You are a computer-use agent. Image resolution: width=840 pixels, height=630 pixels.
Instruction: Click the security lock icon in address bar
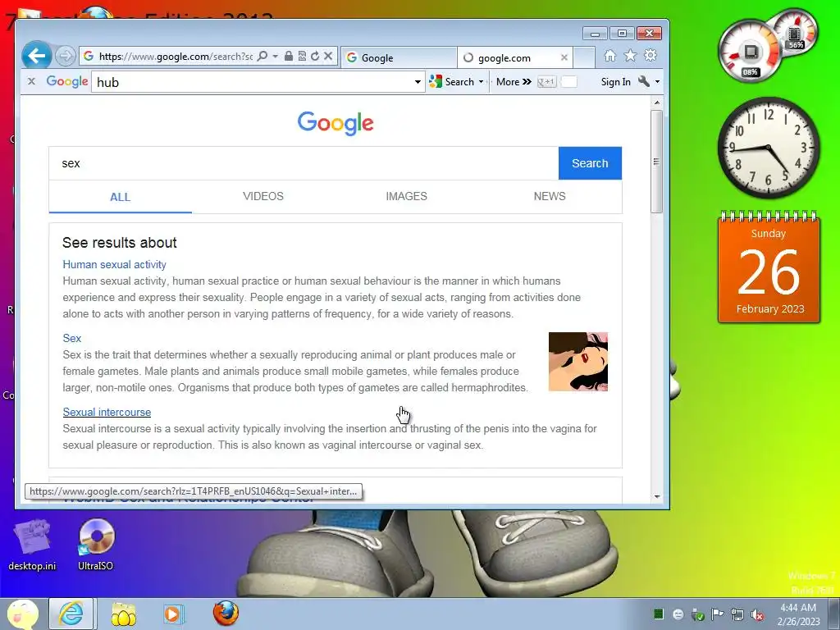(x=288, y=56)
